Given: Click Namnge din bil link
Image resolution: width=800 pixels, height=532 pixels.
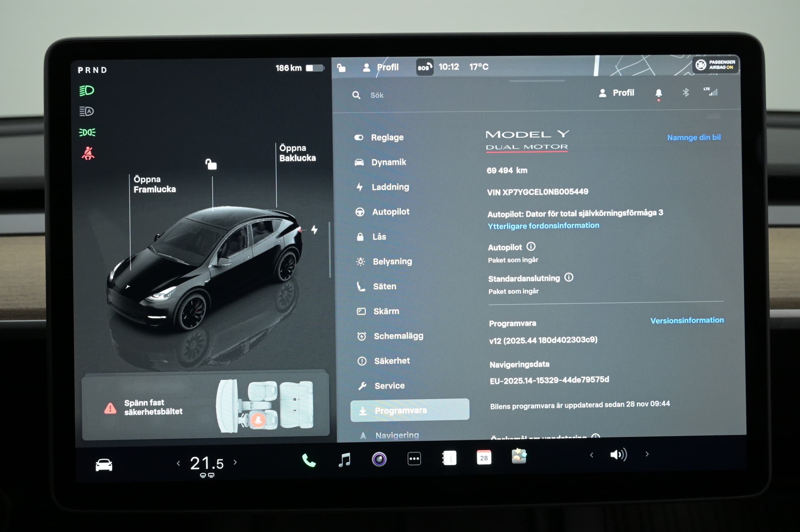Looking at the screenshot, I should (x=693, y=138).
